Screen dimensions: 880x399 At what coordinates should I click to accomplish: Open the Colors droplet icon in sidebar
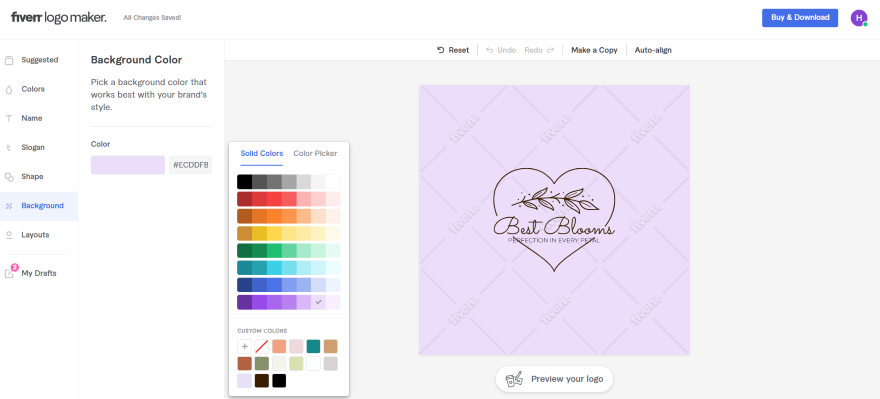(9, 89)
